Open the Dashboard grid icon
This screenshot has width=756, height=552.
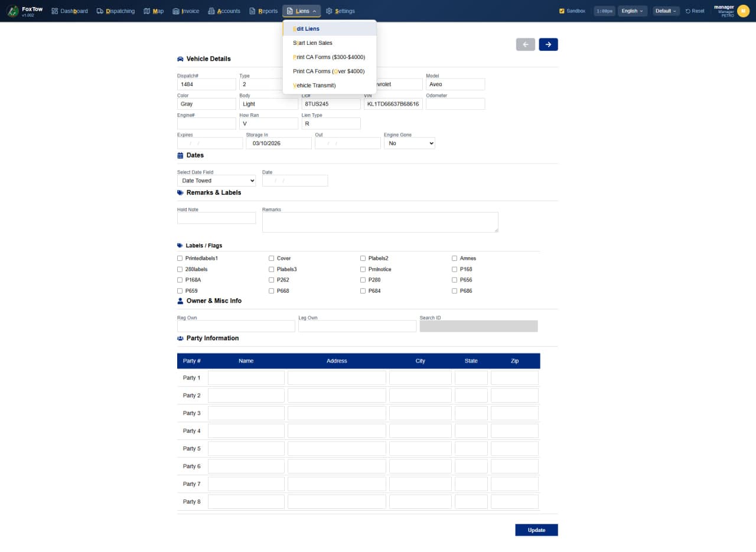[54, 11]
